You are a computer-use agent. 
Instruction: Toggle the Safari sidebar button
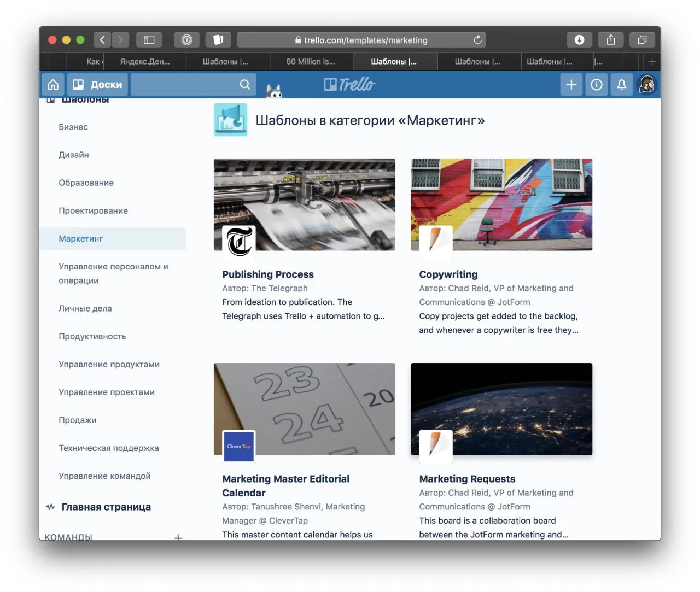(x=149, y=40)
